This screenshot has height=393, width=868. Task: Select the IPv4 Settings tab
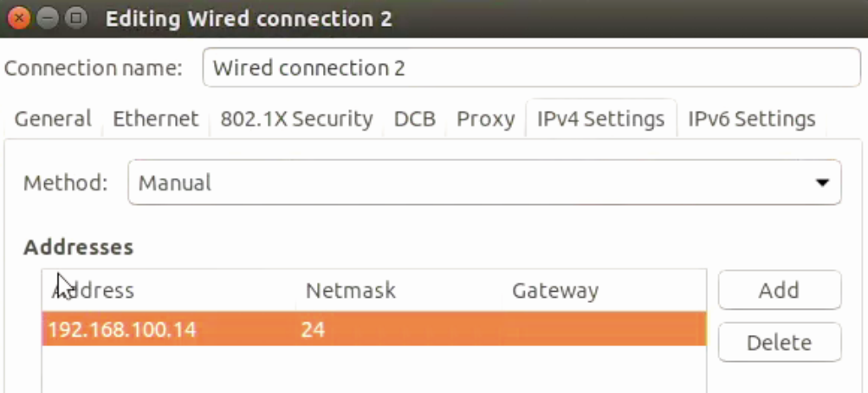pyautogui.click(x=600, y=119)
